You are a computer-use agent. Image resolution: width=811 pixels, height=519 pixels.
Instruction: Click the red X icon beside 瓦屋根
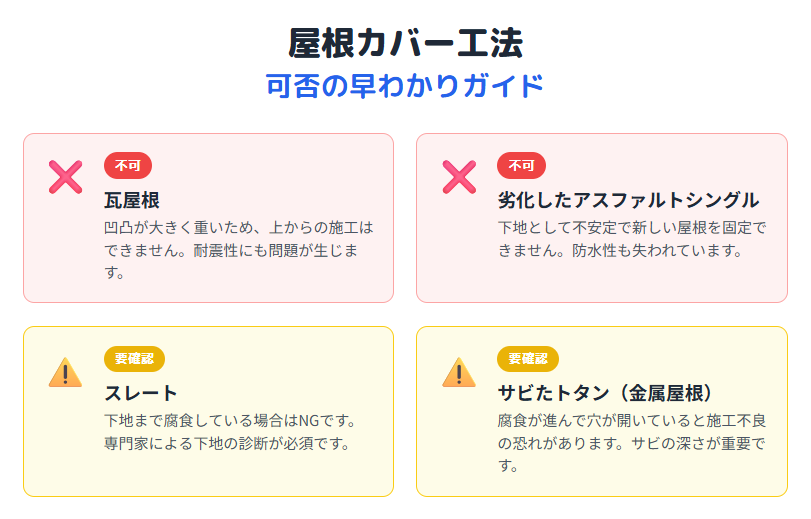pyautogui.click(x=66, y=177)
